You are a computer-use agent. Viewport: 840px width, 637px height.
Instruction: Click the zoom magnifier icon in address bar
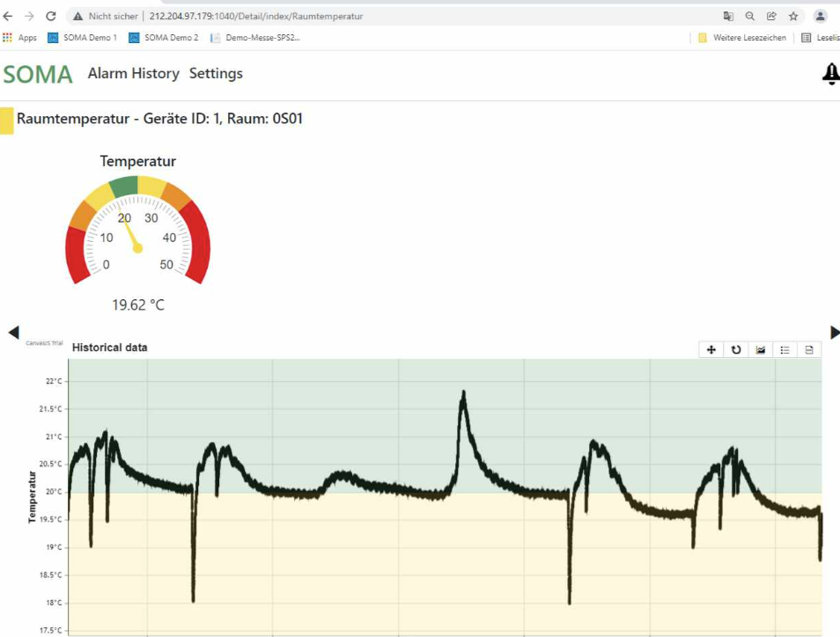pos(750,16)
